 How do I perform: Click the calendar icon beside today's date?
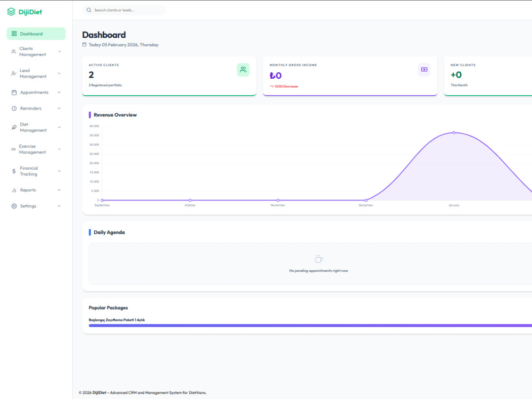coord(84,45)
